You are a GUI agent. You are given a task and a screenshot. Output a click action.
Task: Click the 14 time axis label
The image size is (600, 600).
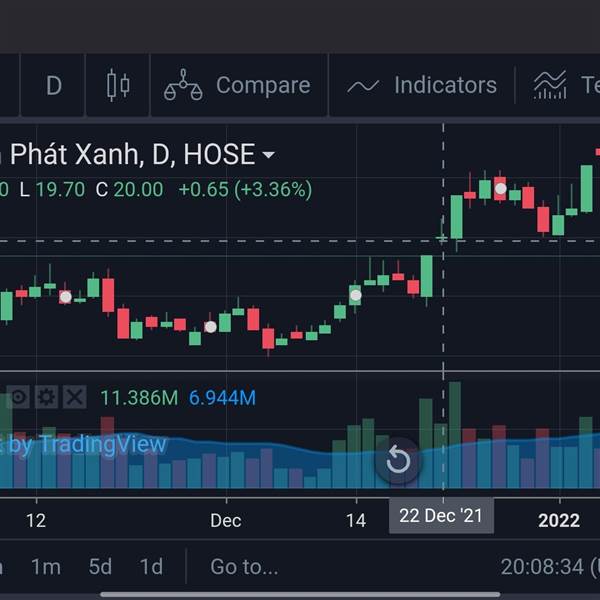[x=356, y=520]
